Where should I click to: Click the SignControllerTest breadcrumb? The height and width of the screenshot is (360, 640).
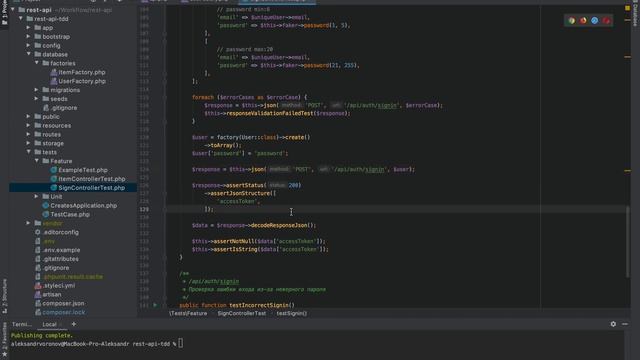click(x=242, y=313)
